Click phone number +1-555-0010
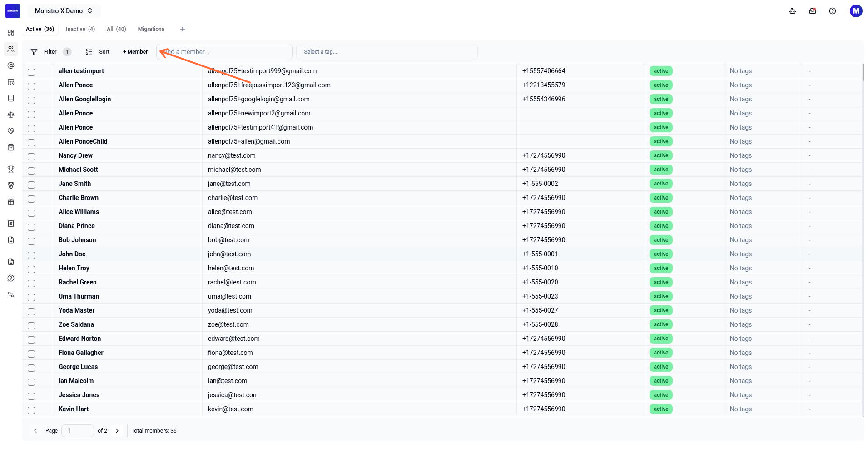The image size is (868, 449). (x=540, y=268)
